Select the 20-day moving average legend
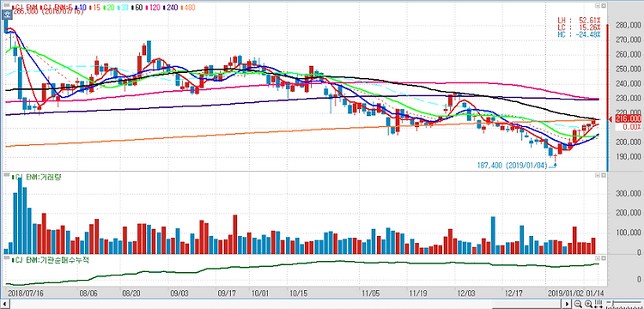This screenshot has height=309, width=644. (x=109, y=8)
